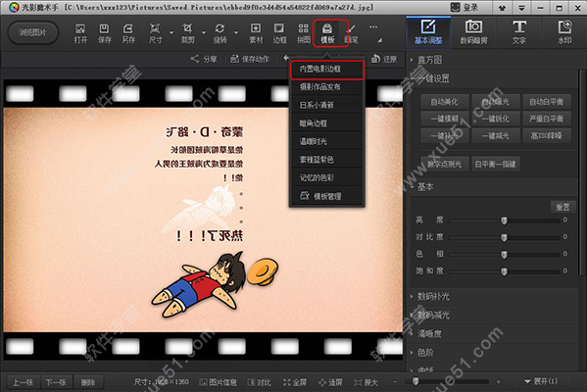The image size is (587, 392).
Task: Open the 尺寸 dropdown arrow
Action: [171, 33]
